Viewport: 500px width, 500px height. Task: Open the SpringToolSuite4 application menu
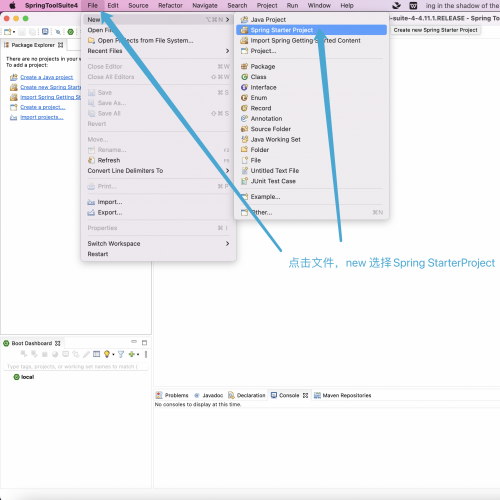[x=51, y=6]
